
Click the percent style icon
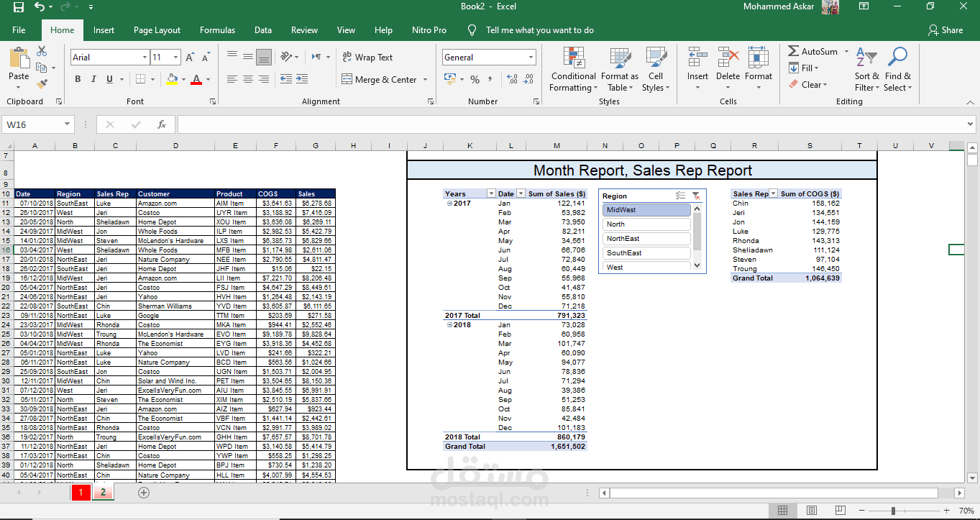click(x=475, y=80)
